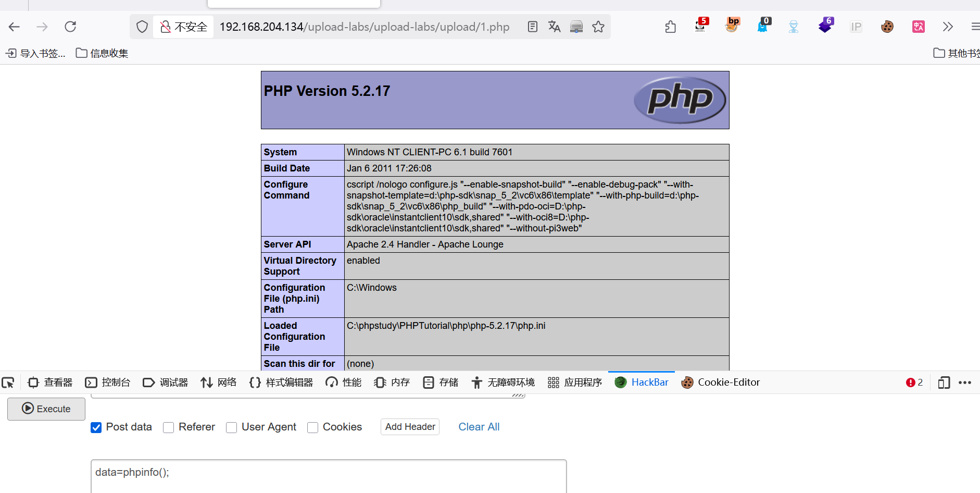Click the Build Date 'Jan 6 2011' value

[x=389, y=168]
